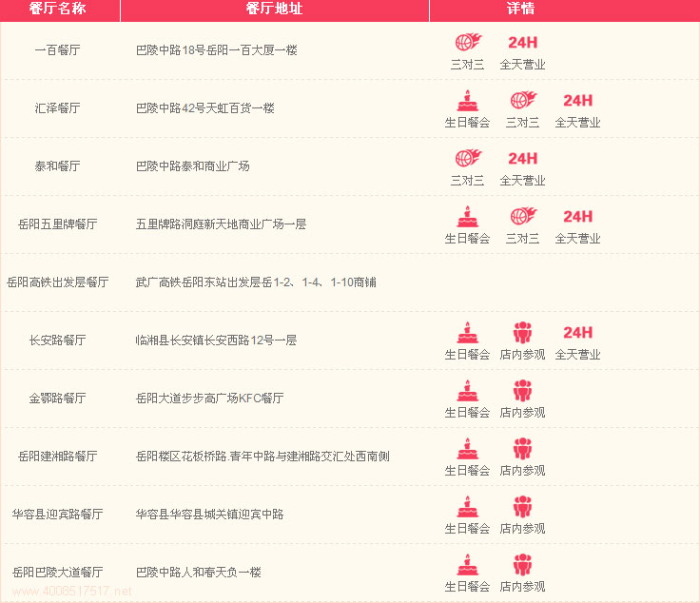The image size is (700, 603).
Task: Click the 详情 column header
Action: point(520,10)
